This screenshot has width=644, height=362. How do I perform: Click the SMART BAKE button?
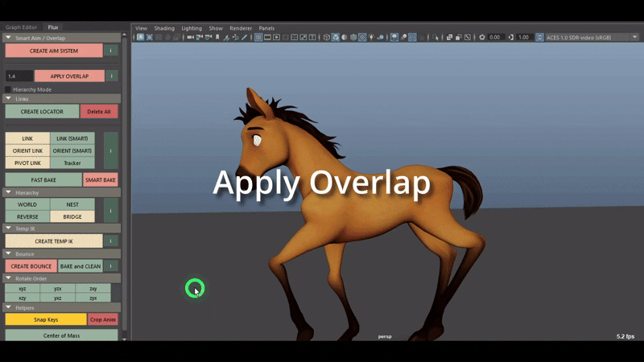[100, 179]
